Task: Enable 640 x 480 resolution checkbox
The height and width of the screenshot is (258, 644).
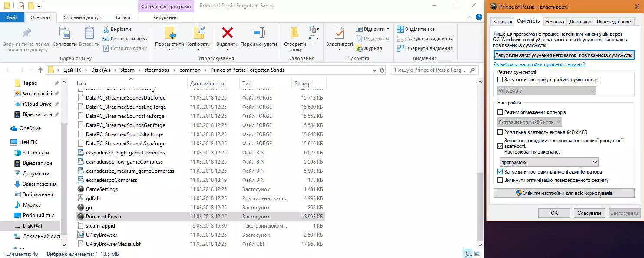Action: [500, 132]
